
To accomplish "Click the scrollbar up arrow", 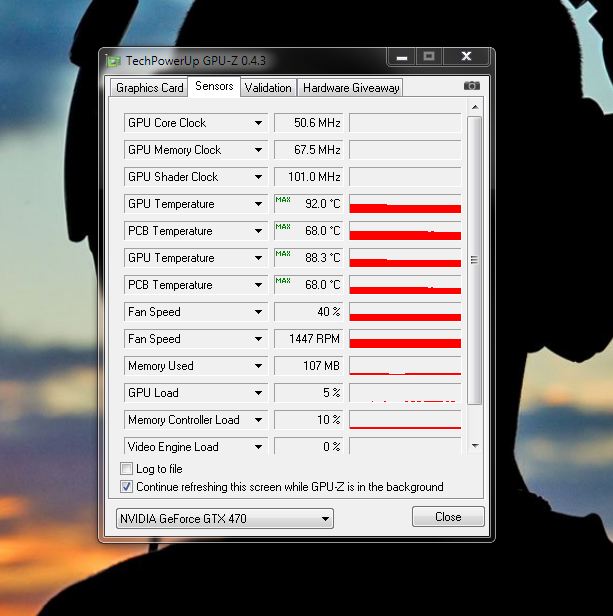I will click(x=475, y=107).
